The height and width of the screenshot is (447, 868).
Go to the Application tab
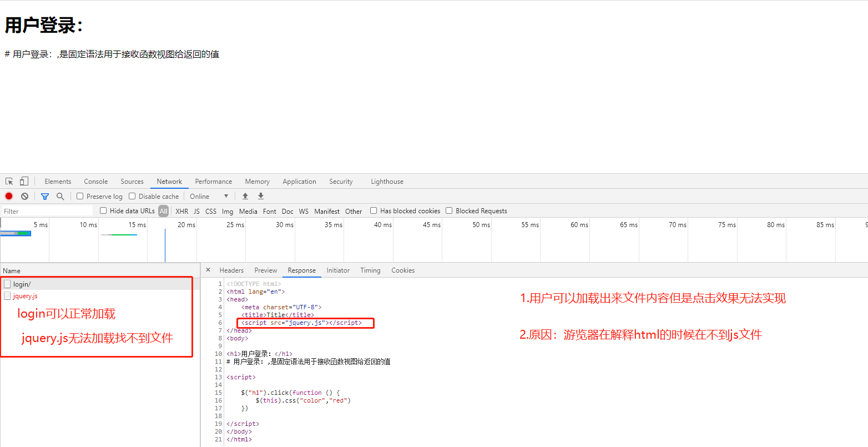coord(299,182)
